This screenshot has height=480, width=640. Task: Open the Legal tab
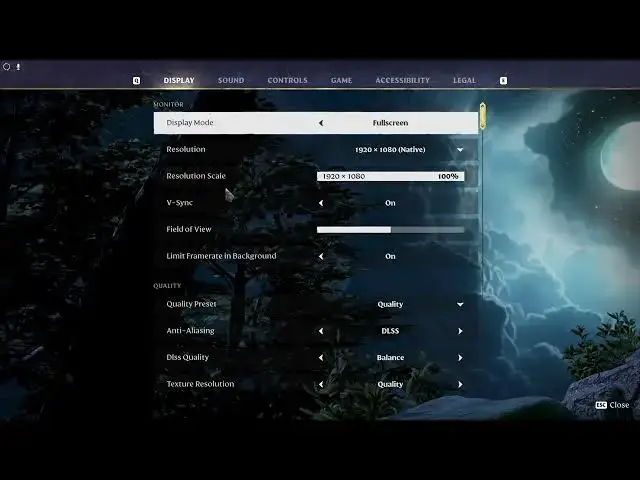pyautogui.click(x=464, y=80)
